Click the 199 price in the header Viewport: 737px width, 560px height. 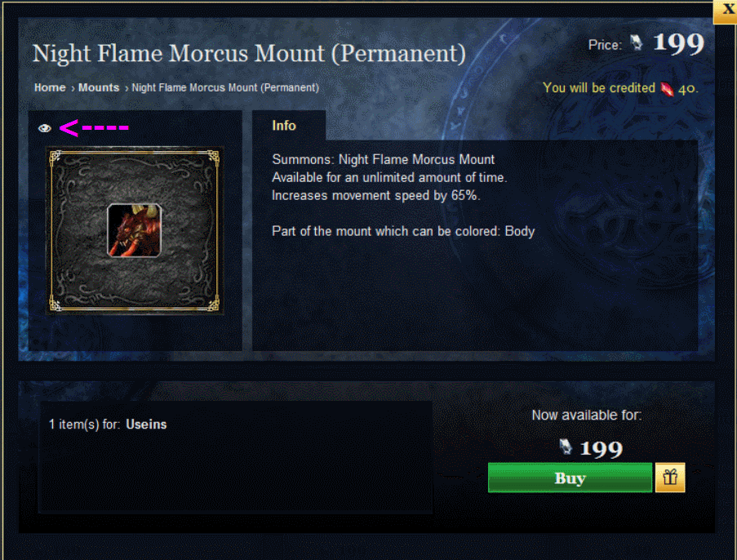(x=679, y=43)
